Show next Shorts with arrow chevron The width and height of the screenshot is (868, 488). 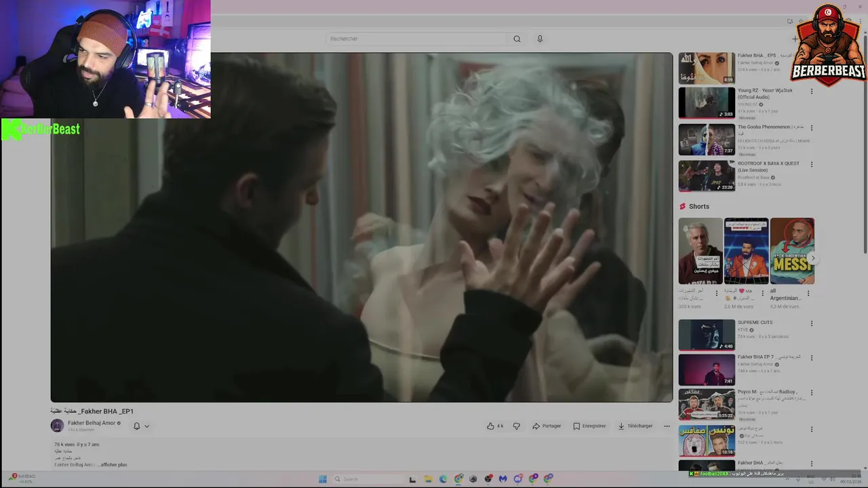pos(812,258)
